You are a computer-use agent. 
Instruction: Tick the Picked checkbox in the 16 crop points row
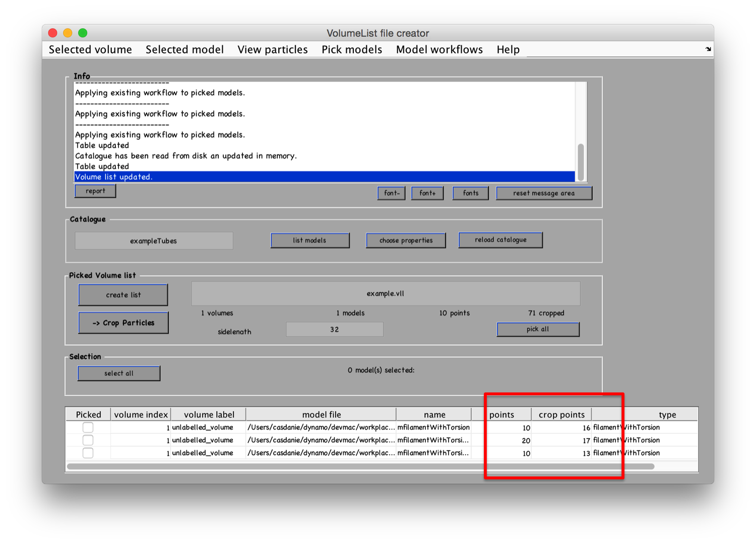click(x=88, y=428)
